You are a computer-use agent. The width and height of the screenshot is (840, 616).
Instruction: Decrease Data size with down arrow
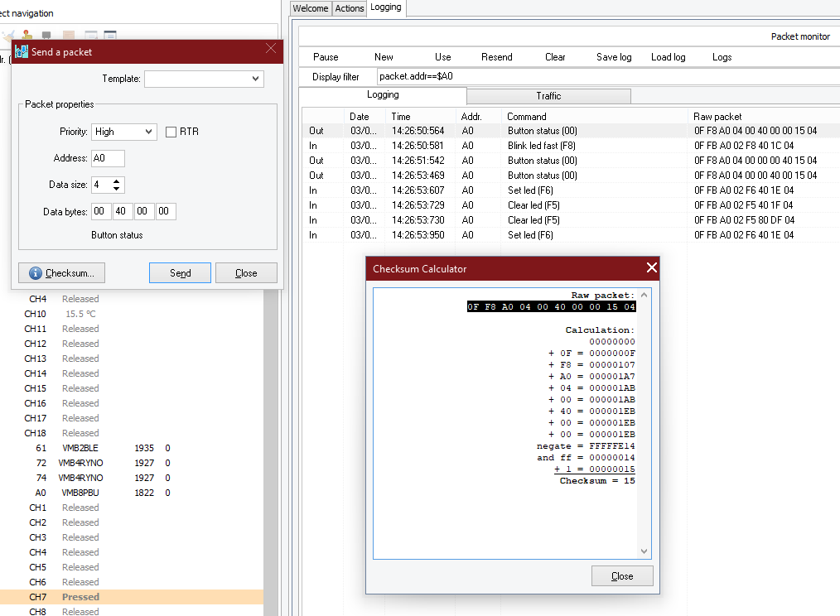pyautogui.click(x=117, y=189)
